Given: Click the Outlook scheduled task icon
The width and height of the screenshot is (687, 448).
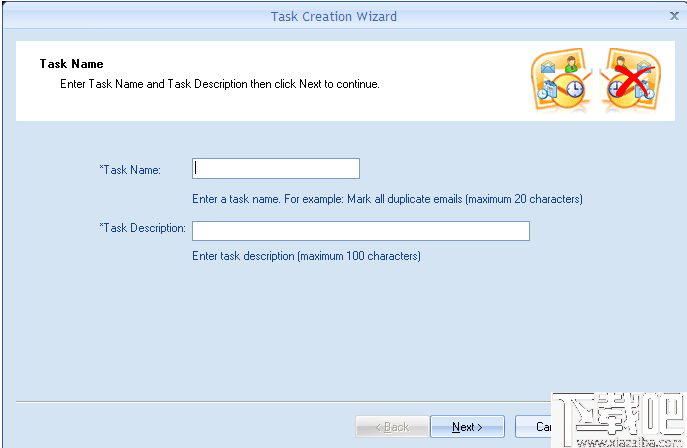Looking at the screenshot, I should point(561,79).
